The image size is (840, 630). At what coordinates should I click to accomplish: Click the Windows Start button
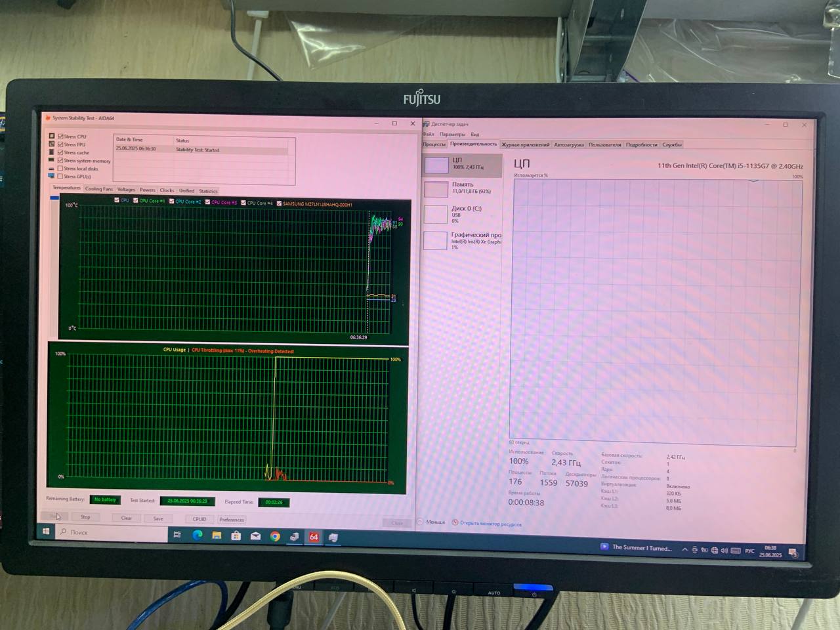coord(46,532)
